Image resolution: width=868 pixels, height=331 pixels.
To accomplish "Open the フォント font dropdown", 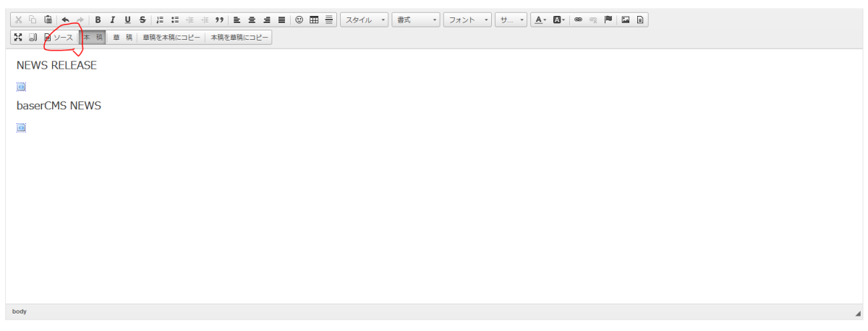I will pos(467,20).
